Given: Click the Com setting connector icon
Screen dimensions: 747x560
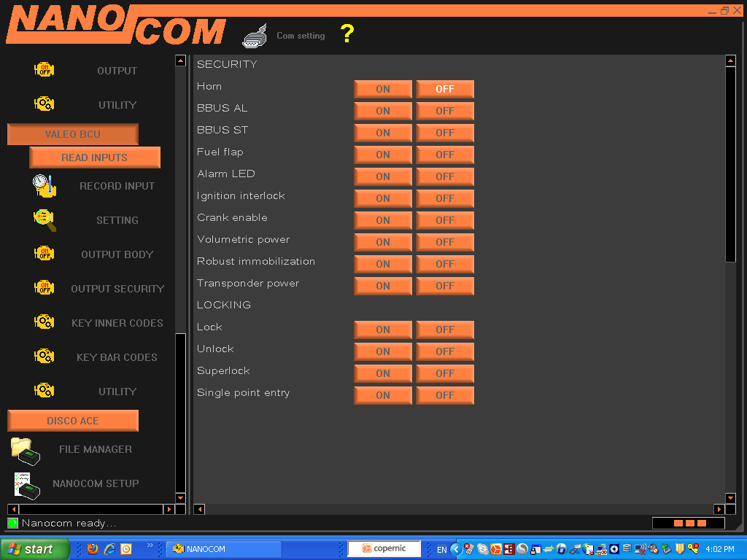Looking at the screenshot, I should tap(255, 35).
